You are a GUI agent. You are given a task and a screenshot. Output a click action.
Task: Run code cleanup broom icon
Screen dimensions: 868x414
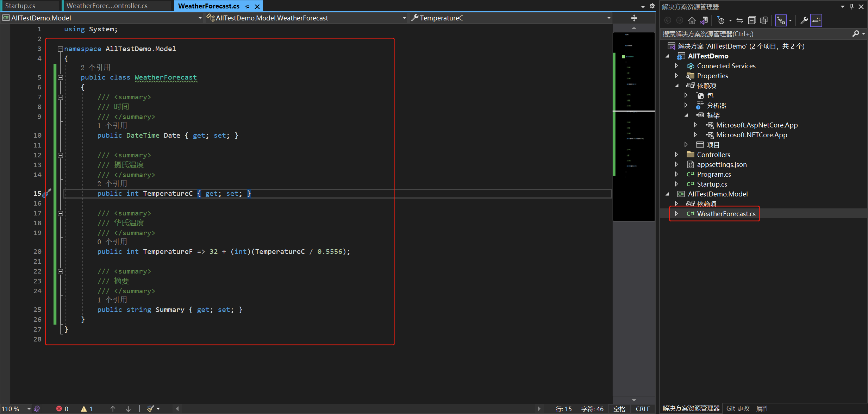[150, 409]
